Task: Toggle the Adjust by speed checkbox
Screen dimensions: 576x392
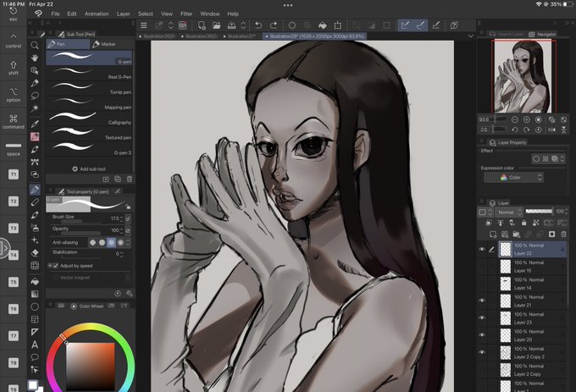Action: tap(56, 266)
